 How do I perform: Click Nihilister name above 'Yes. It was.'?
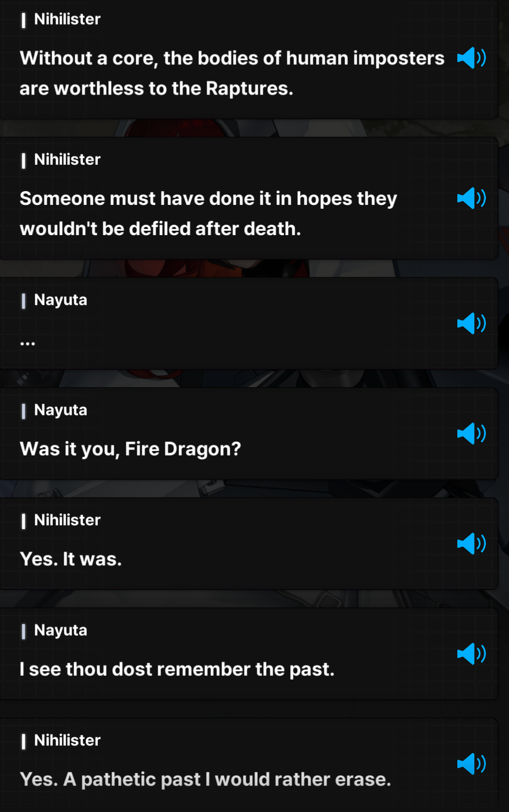[x=67, y=520]
